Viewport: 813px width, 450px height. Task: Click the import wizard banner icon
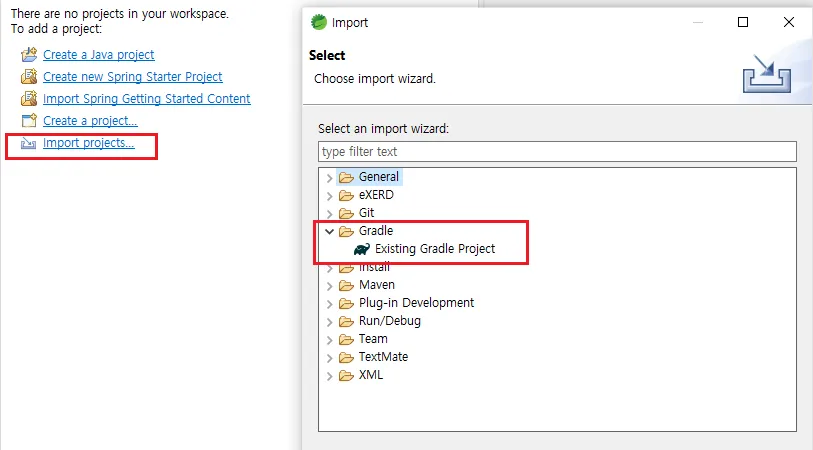pyautogui.click(x=767, y=74)
